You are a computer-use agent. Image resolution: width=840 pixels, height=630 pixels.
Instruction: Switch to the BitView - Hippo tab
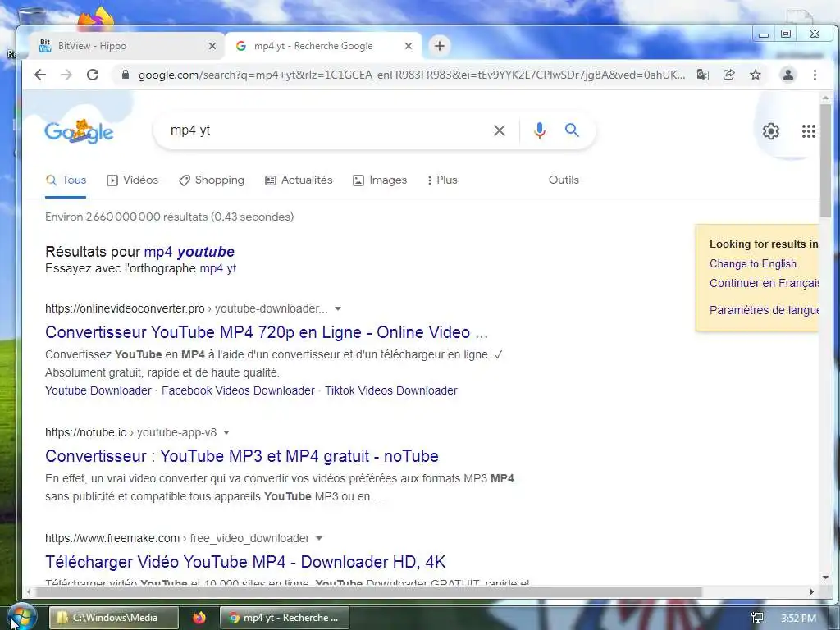[126, 46]
